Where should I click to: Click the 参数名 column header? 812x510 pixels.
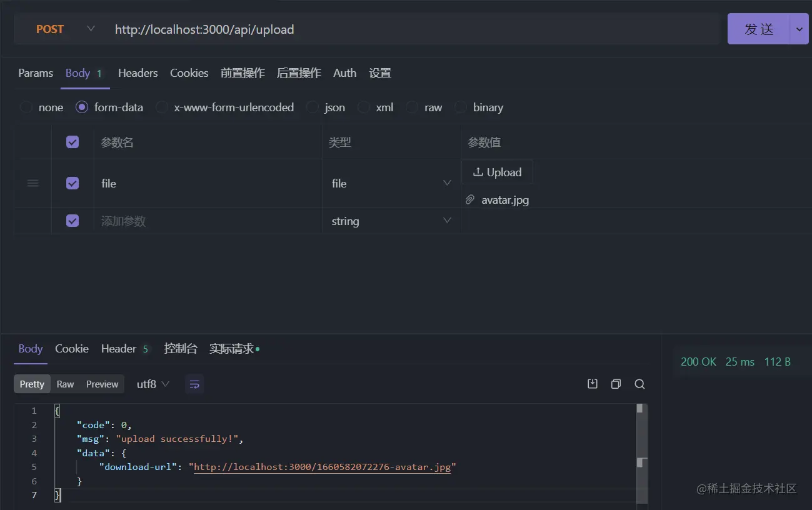pyautogui.click(x=118, y=142)
